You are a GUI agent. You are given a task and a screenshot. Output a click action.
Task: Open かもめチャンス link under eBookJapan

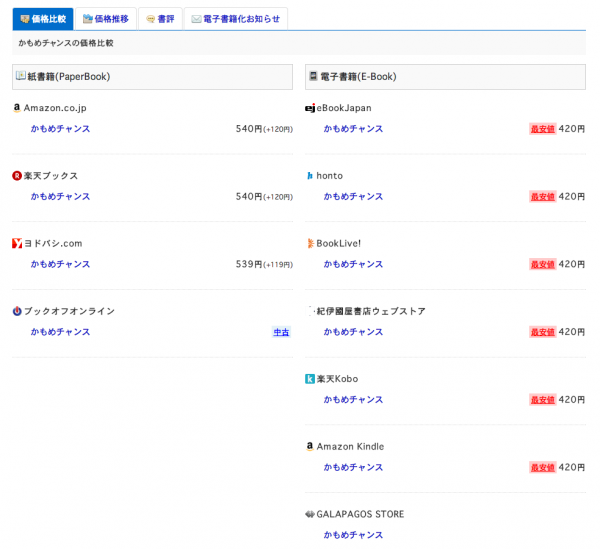(353, 129)
